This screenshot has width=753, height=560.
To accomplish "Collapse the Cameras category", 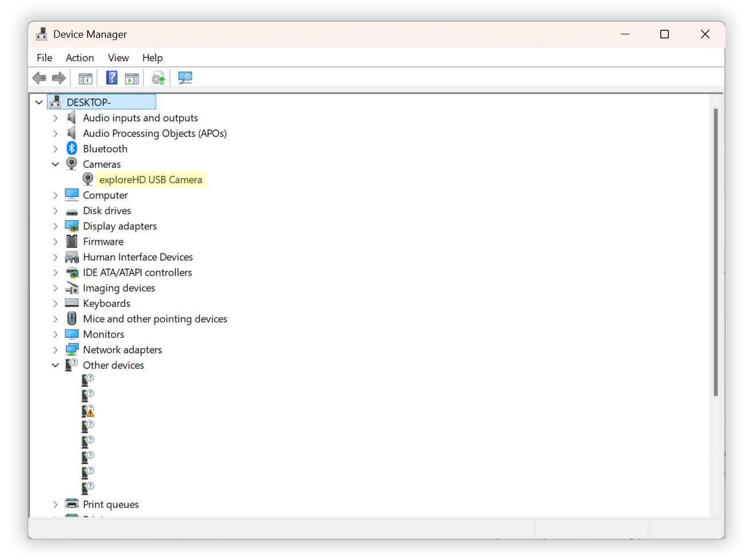I will [x=56, y=164].
